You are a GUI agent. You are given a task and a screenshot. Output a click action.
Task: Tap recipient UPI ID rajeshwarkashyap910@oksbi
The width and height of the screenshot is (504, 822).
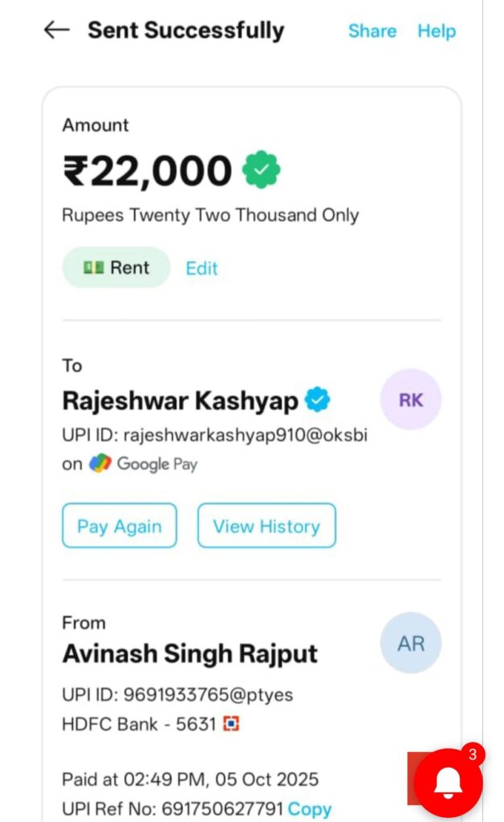click(x=215, y=436)
